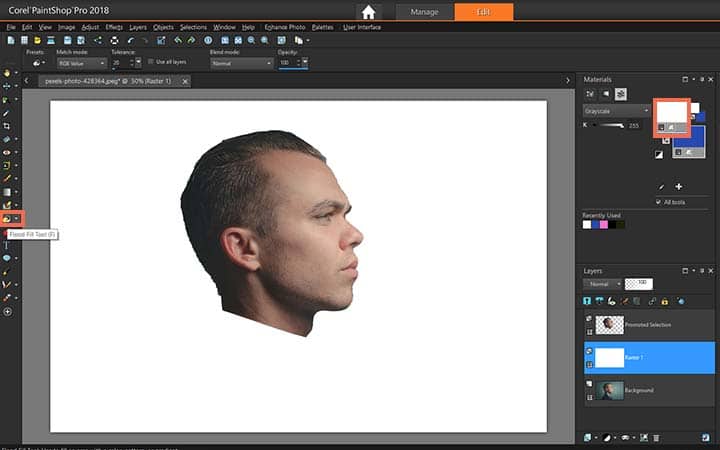
Task: Click the K grayscale slider
Action: tap(611, 125)
